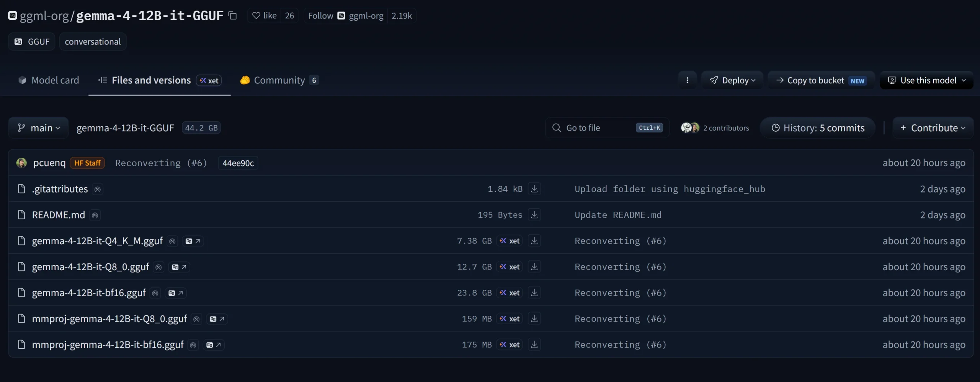Switch to the Model card tab
This screenshot has height=382, width=980.
point(49,80)
